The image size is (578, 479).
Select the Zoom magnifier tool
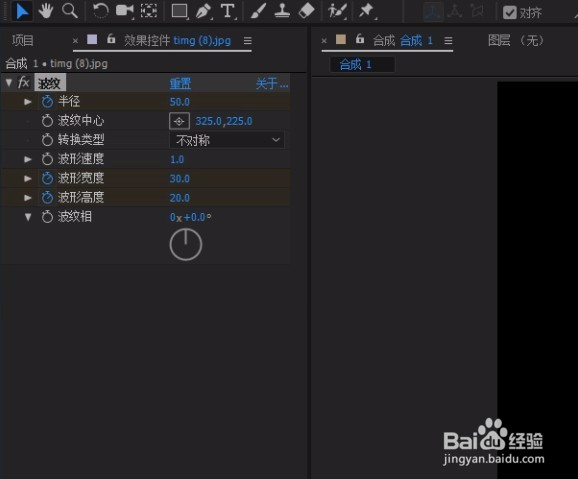[x=70, y=11]
